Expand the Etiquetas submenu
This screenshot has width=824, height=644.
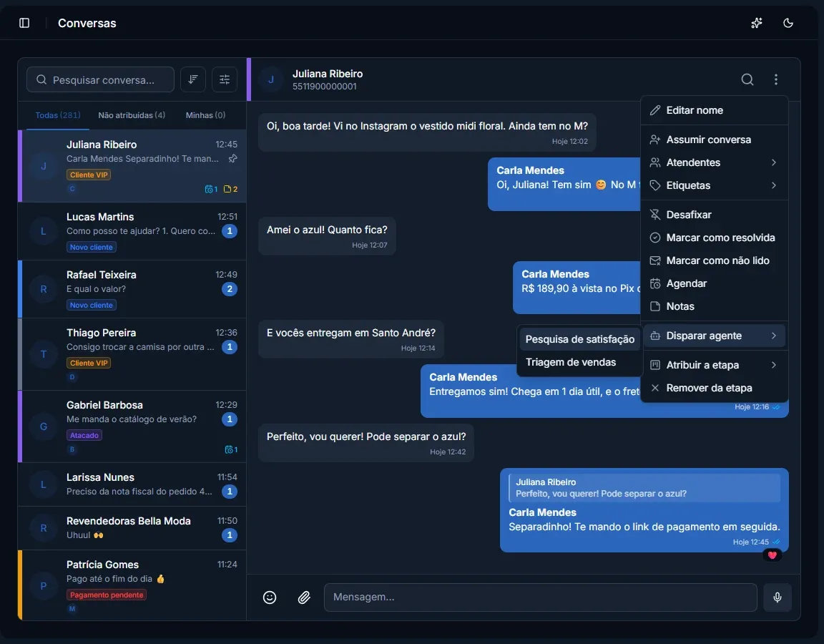[714, 185]
